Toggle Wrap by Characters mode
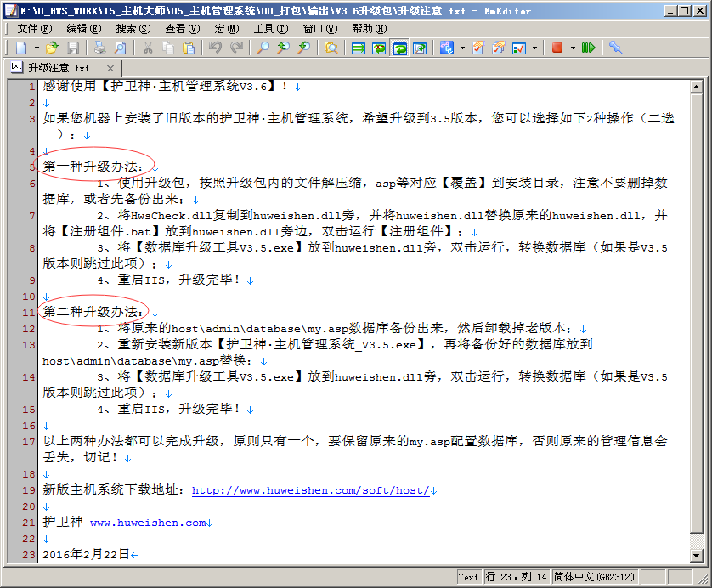The height and width of the screenshot is (588, 712). (x=379, y=48)
